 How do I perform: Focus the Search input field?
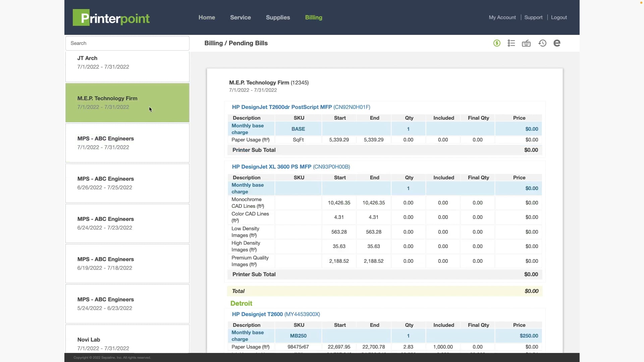point(127,43)
